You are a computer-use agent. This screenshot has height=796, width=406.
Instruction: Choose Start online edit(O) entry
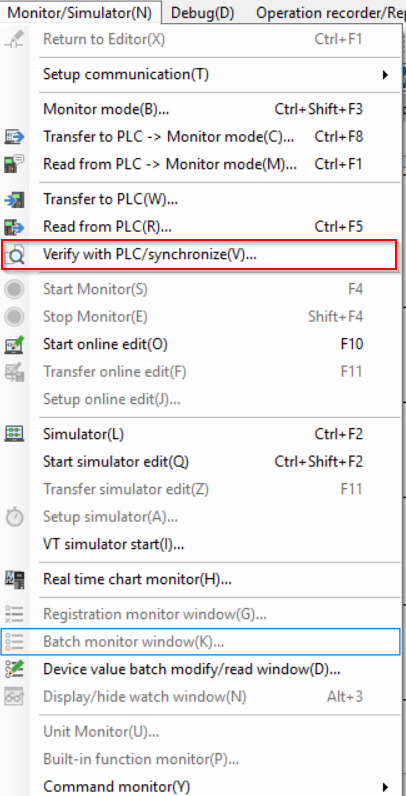(x=203, y=345)
